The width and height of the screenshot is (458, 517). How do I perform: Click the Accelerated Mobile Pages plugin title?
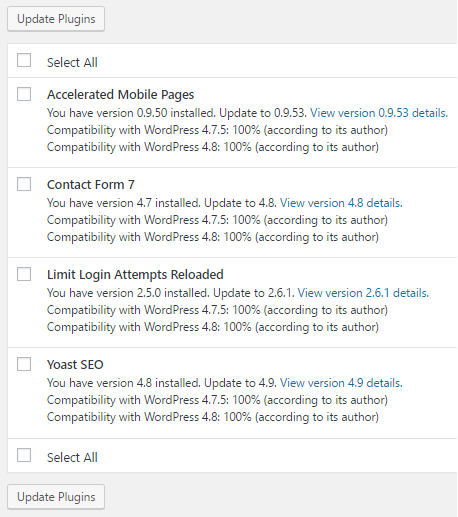pos(120,95)
